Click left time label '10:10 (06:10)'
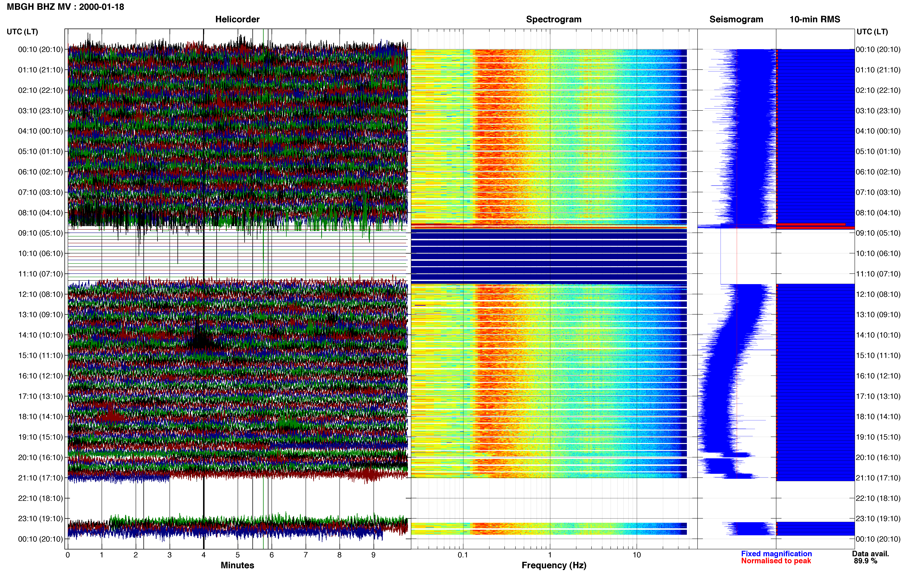The image size is (924, 578). [41, 253]
